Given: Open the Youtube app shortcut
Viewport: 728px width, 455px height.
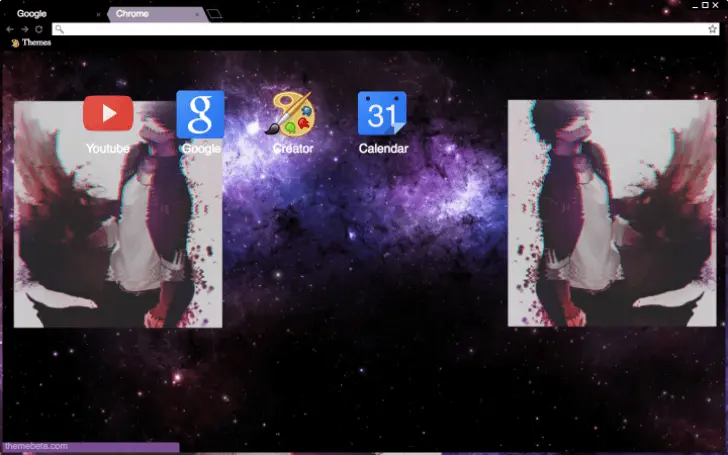Looking at the screenshot, I should (108, 113).
